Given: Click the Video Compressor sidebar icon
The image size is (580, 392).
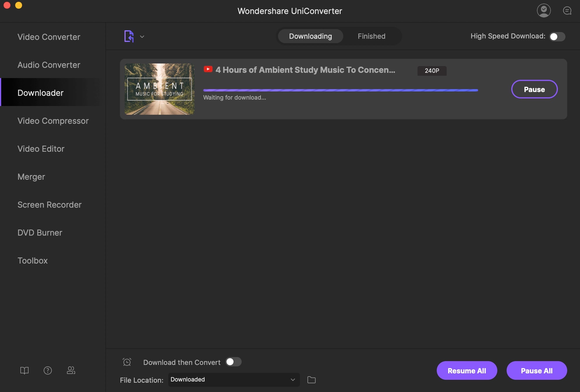Looking at the screenshot, I should (52, 120).
